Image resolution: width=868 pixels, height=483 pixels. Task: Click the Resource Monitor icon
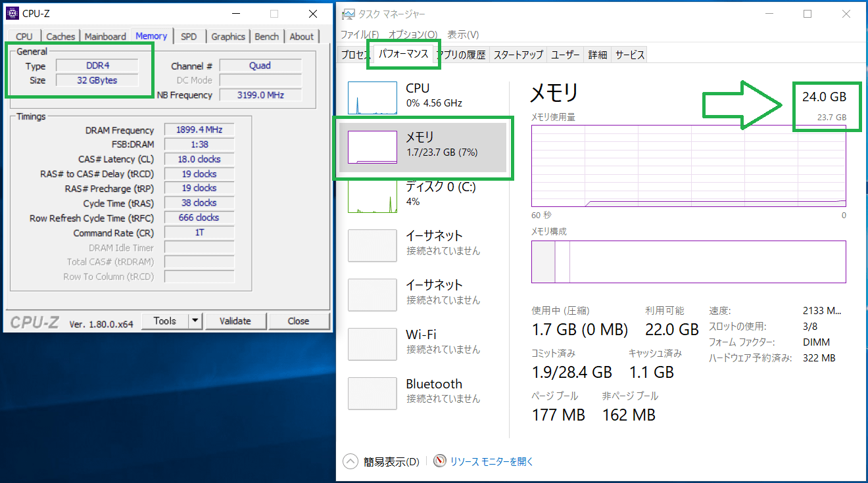coord(440,461)
